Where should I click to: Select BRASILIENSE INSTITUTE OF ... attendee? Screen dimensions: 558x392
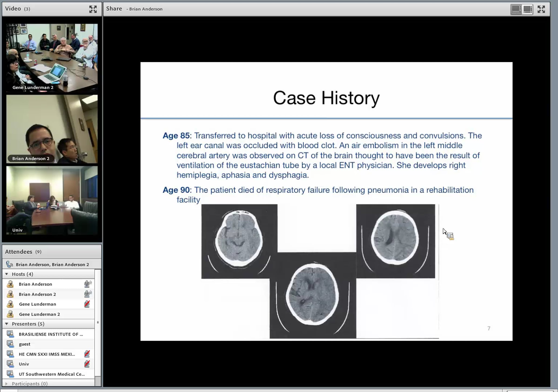48,334
